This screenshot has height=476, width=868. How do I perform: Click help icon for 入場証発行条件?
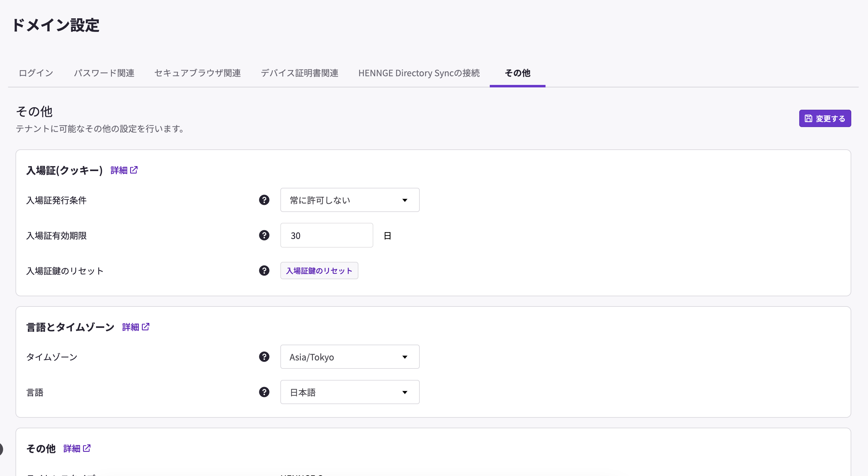(264, 200)
